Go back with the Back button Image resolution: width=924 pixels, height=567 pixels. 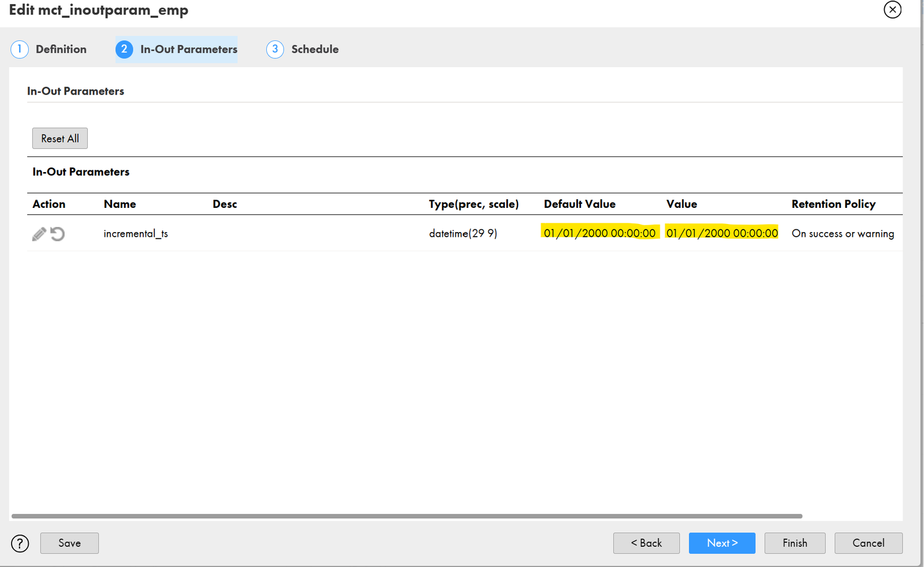pos(646,543)
